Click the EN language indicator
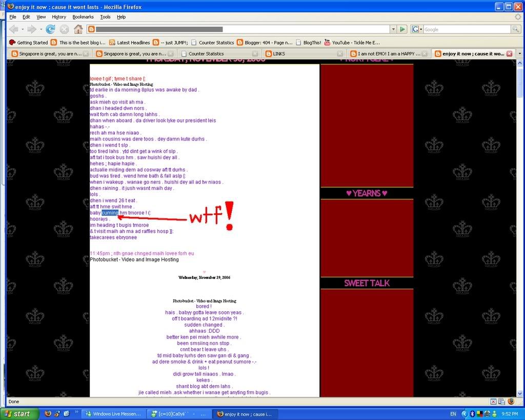Screen dimensions: 525x420 coord(453,414)
